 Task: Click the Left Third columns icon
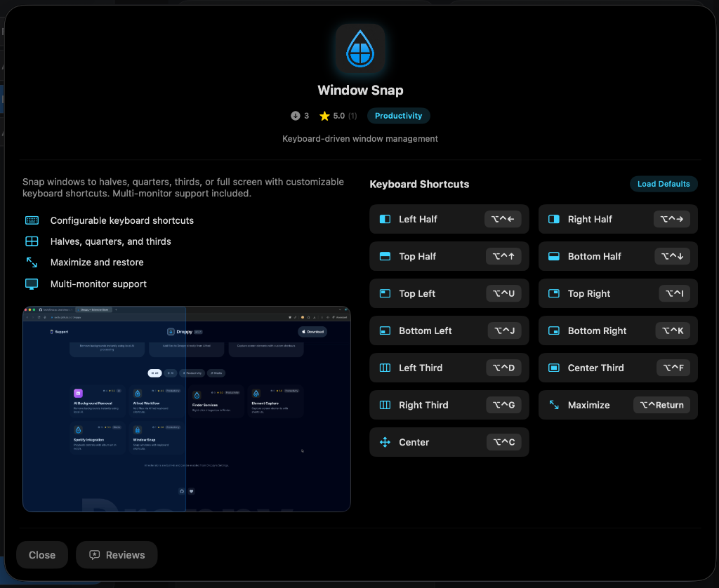[385, 368]
